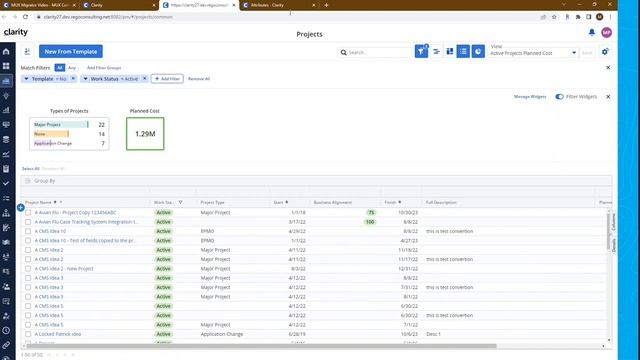Open Manage Widgets link
The width and height of the screenshot is (640, 360).
tap(530, 97)
